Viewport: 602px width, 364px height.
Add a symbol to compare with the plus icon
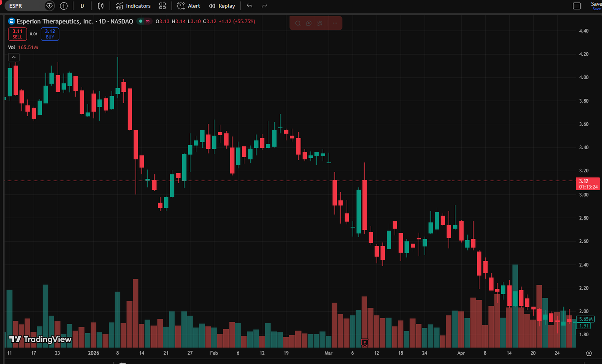(x=64, y=6)
